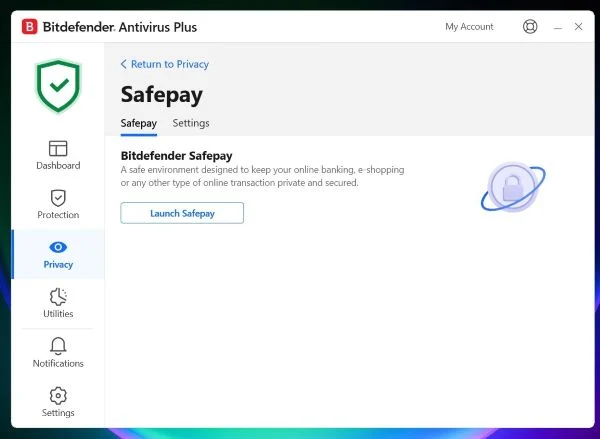Show Notifications via the bell icon

pos(58,346)
